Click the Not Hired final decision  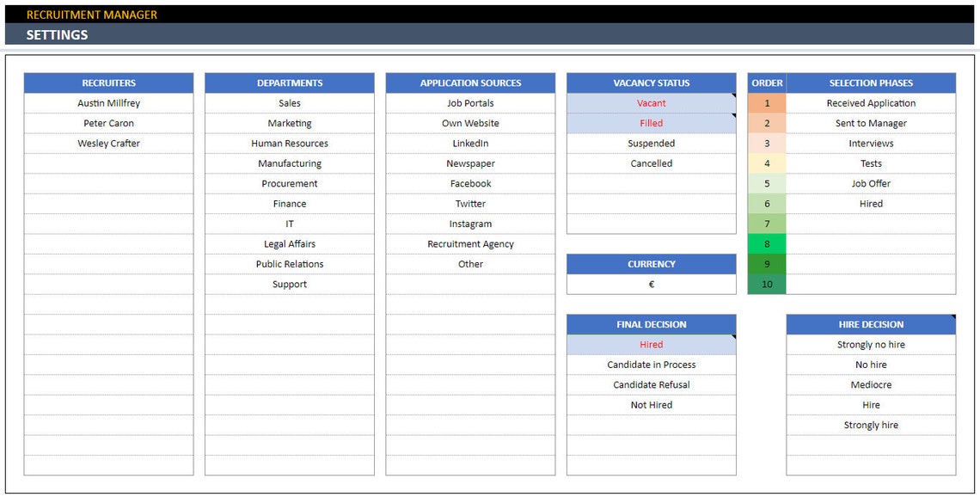(x=652, y=405)
